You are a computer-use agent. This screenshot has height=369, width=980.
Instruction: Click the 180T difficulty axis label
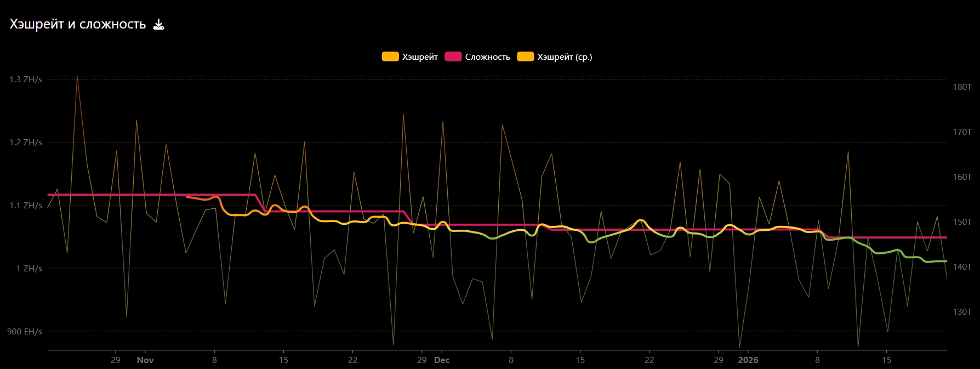coord(962,87)
